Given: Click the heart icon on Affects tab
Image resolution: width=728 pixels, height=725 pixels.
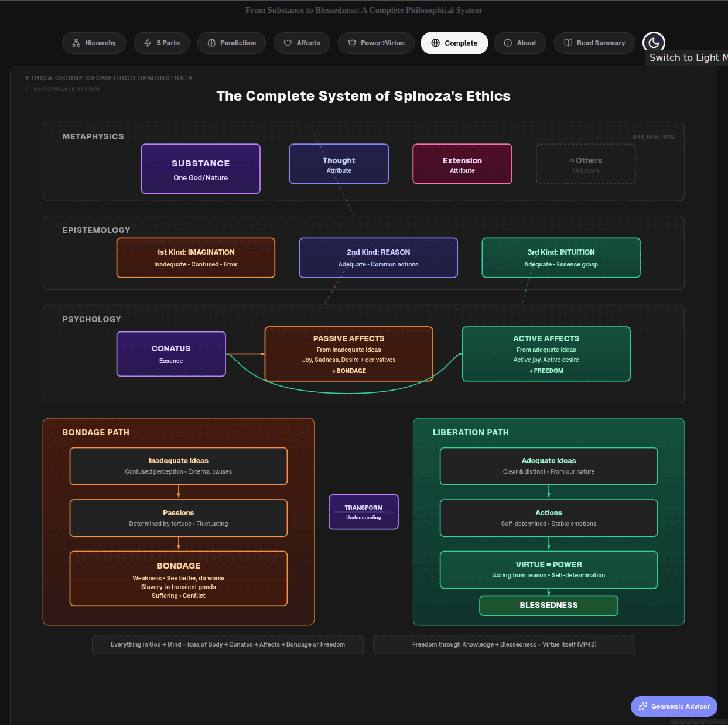Looking at the screenshot, I should coord(288,43).
